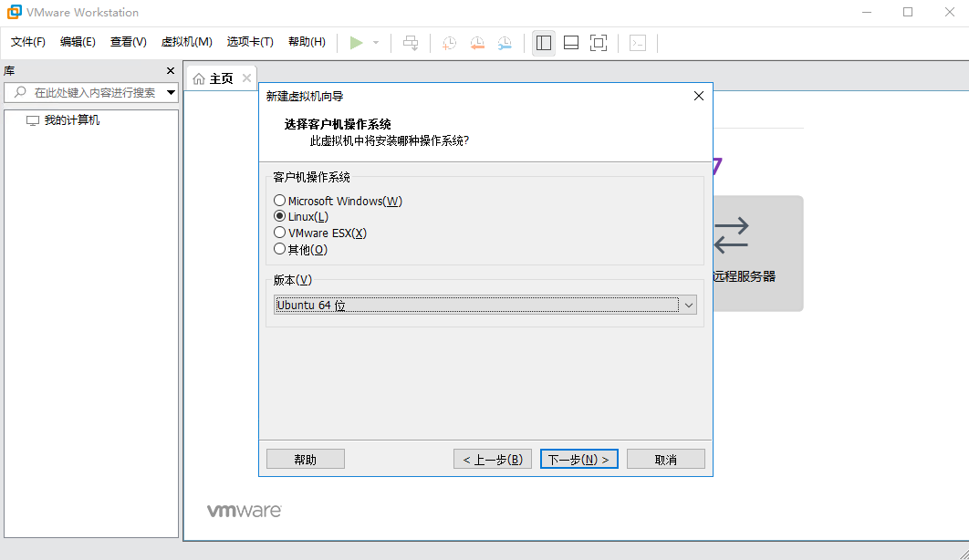This screenshot has height=560, width=969.
Task: Toggle the library sidebar view icon
Action: tap(544, 43)
